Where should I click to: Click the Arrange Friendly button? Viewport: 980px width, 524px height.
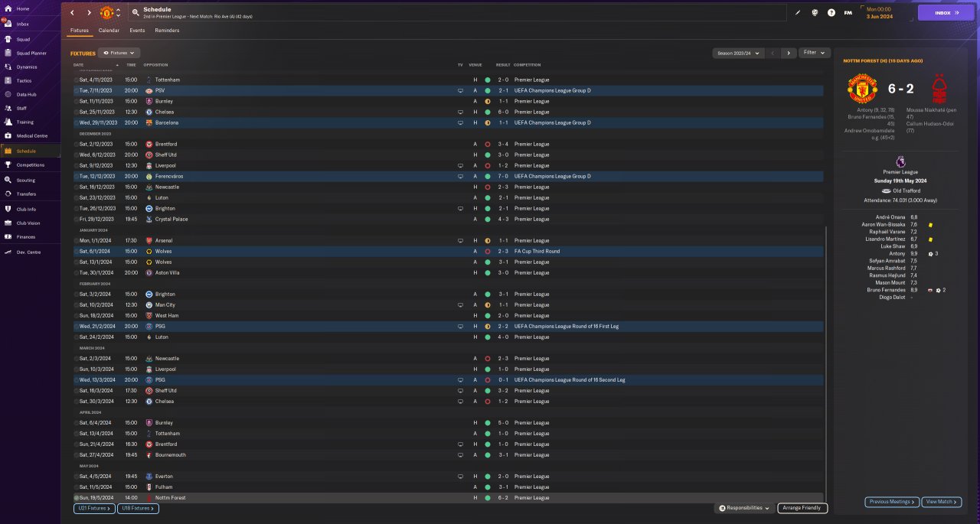point(802,508)
